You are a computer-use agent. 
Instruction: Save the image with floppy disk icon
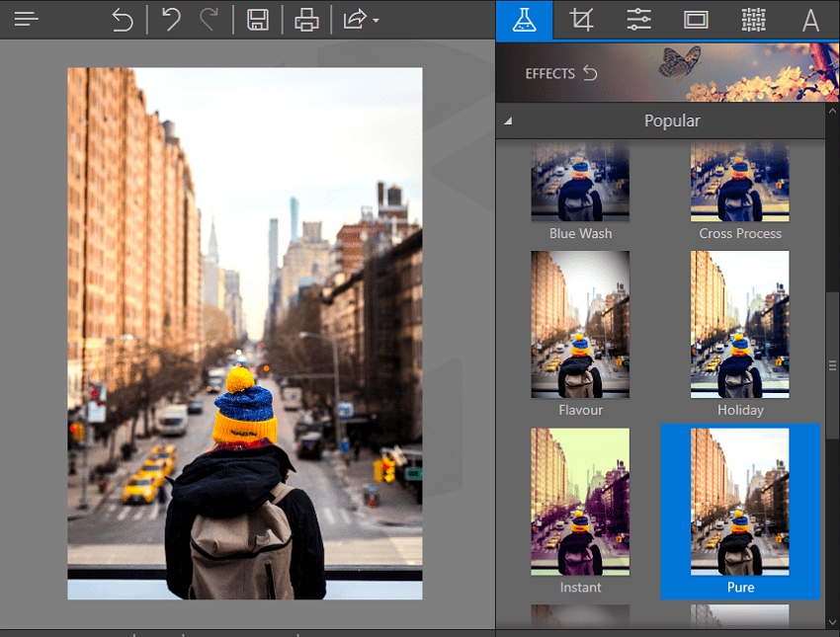click(x=258, y=20)
